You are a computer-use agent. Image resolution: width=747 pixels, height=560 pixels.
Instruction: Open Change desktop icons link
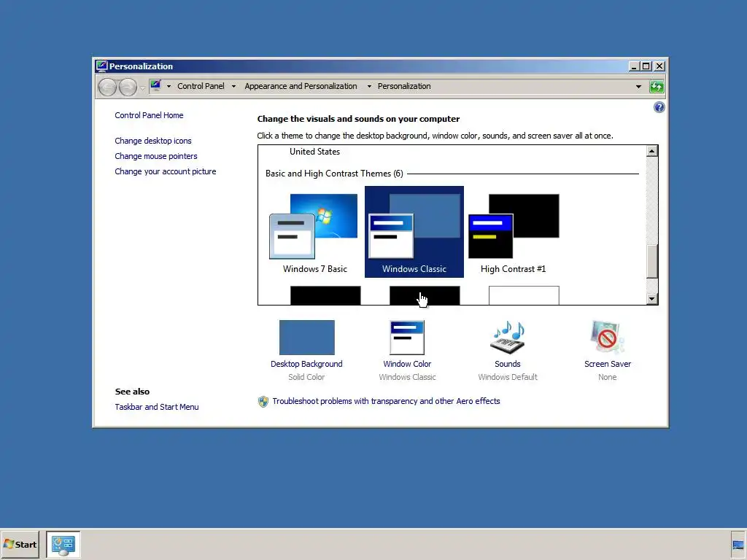coord(153,141)
